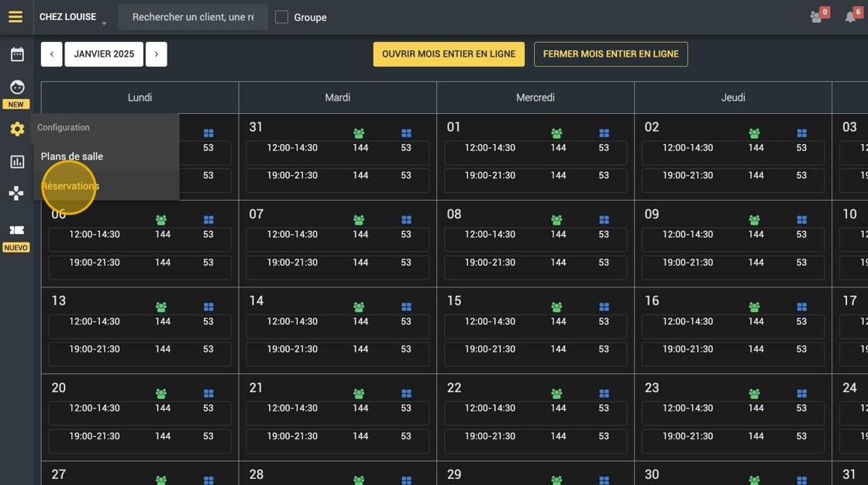
Task: Open 12:00-14:30 shift on day 22
Action: [x=536, y=413]
